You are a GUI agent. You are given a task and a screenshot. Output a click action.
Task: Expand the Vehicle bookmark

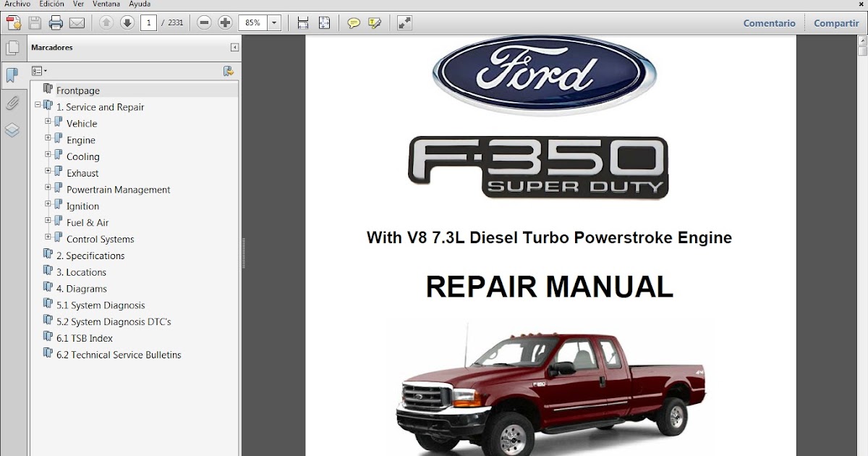[x=48, y=122]
